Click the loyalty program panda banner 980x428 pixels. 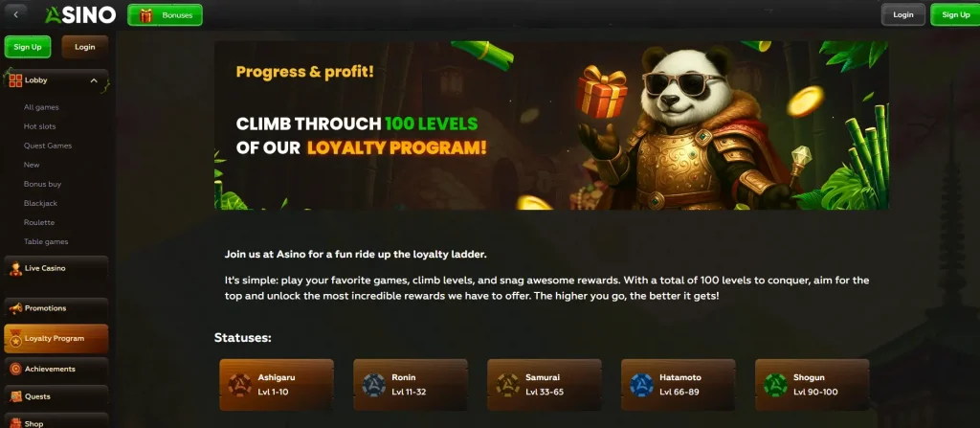click(x=551, y=125)
